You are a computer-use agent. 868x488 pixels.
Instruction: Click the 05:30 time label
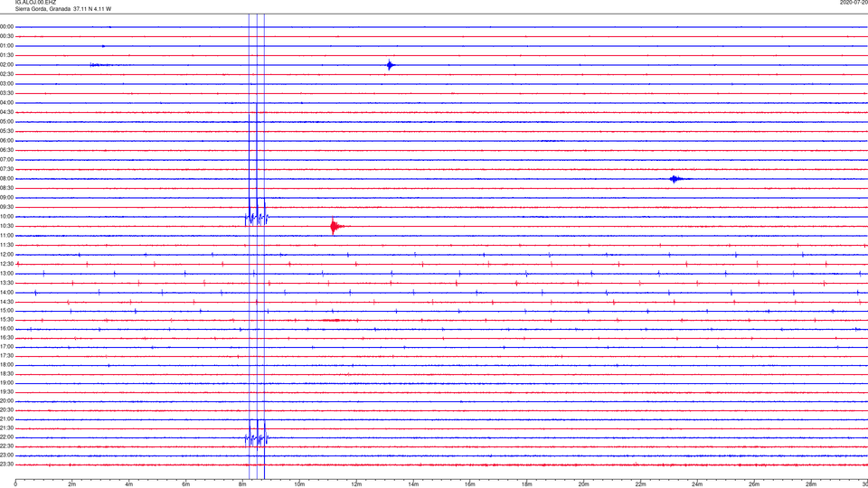(7, 131)
